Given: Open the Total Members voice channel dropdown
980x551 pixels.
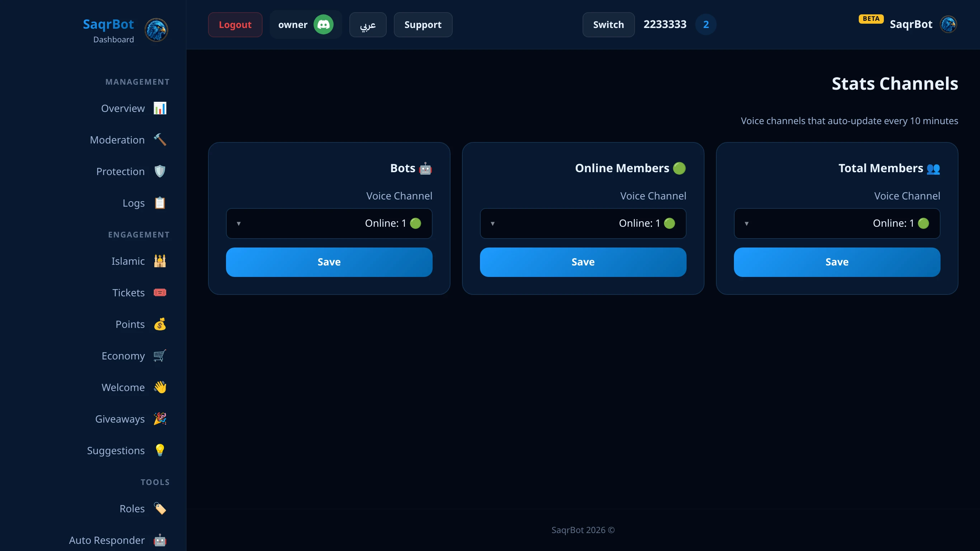Looking at the screenshot, I should click(x=837, y=223).
